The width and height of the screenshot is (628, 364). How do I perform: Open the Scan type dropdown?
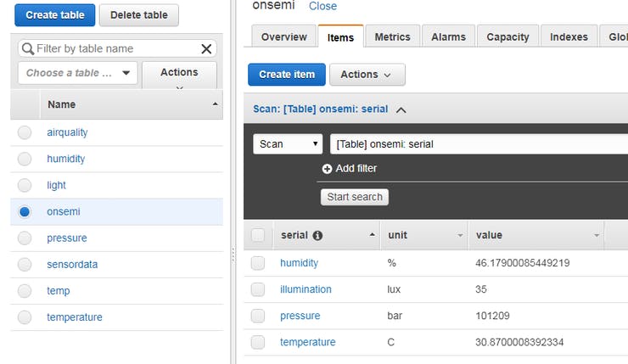point(288,144)
